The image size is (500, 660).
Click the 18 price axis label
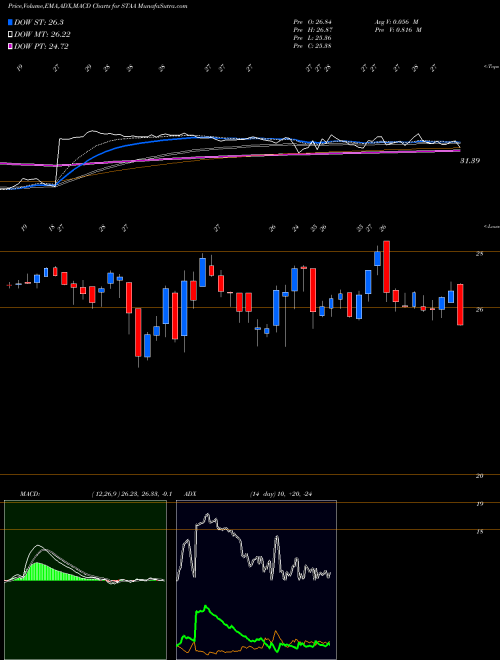click(x=479, y=532)
